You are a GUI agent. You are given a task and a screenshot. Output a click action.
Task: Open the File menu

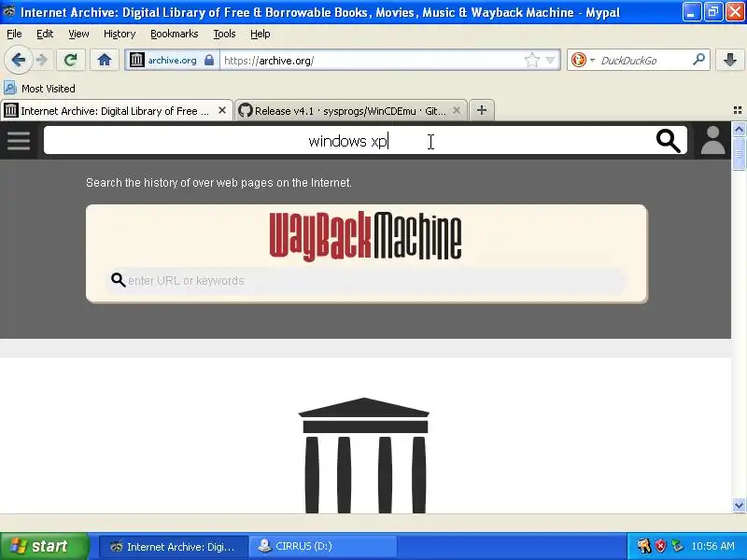14,34
